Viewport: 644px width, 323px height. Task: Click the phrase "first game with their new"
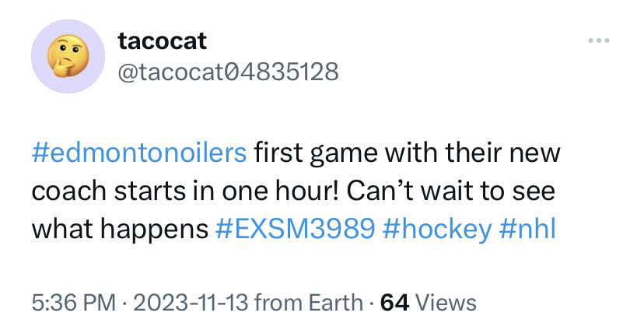pos(406,152)
